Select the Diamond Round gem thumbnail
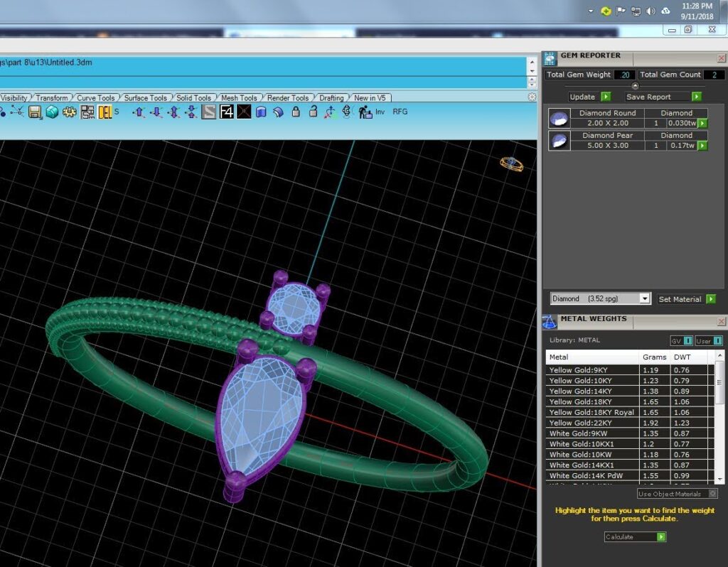 click(559, 118)
